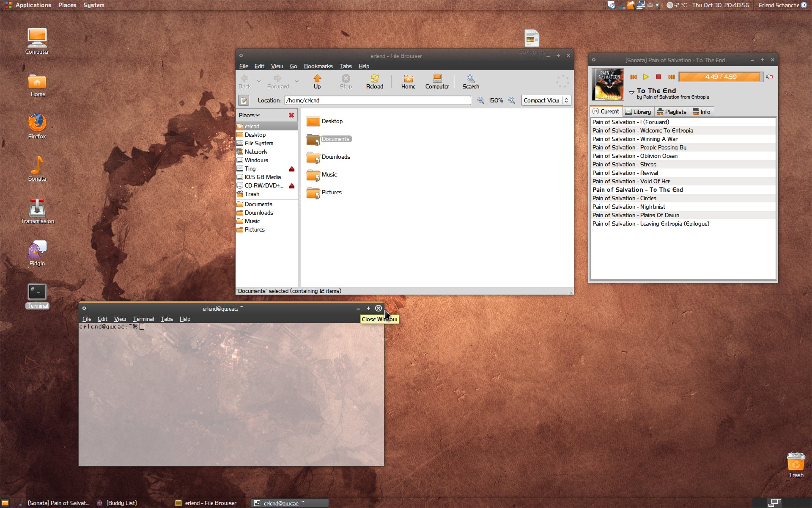Open the Terminal menu in terminal window

pos(143,319)
